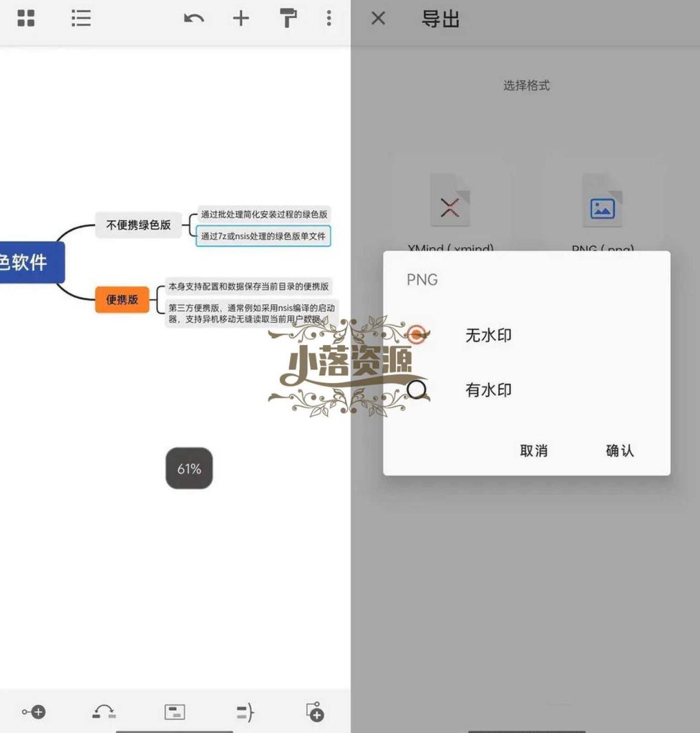Close the export screen
Image resolution: width=700 pixels, height=733 pixels.
378,19
